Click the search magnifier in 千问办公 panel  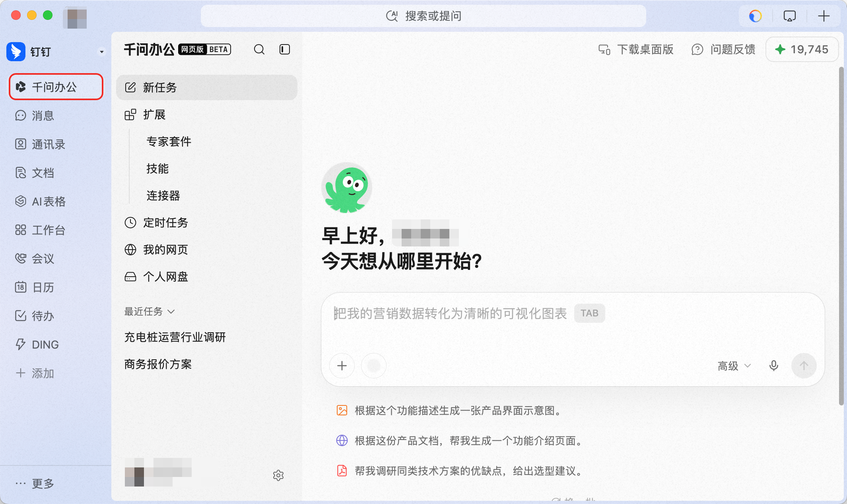point(259,49)
